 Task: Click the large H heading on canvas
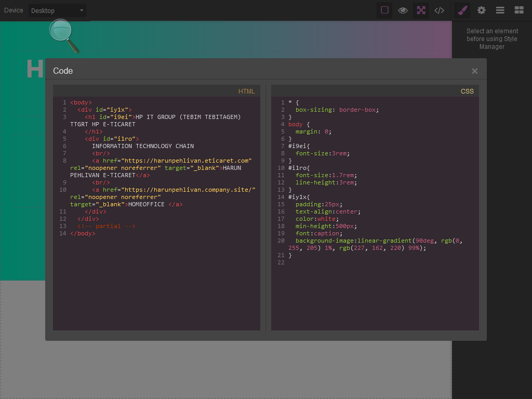[35, 69]
